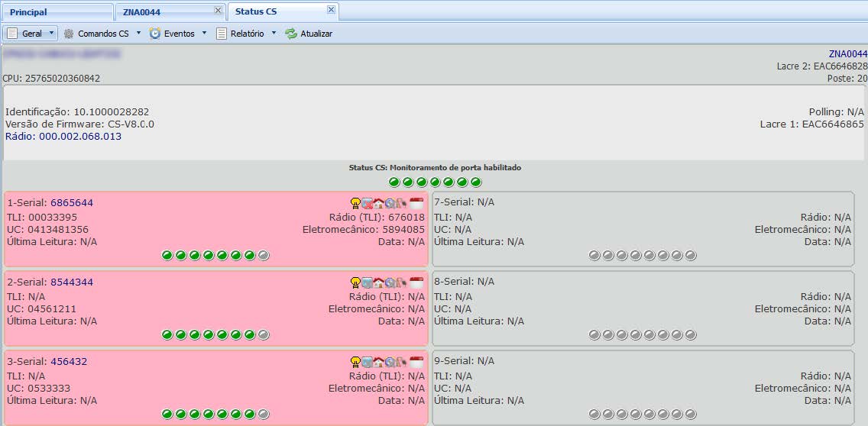Viewport: 868px width, 426px height.
Task: Click the magnifier globe icon in the 2-Serial panel
Action: click(390, 282)
